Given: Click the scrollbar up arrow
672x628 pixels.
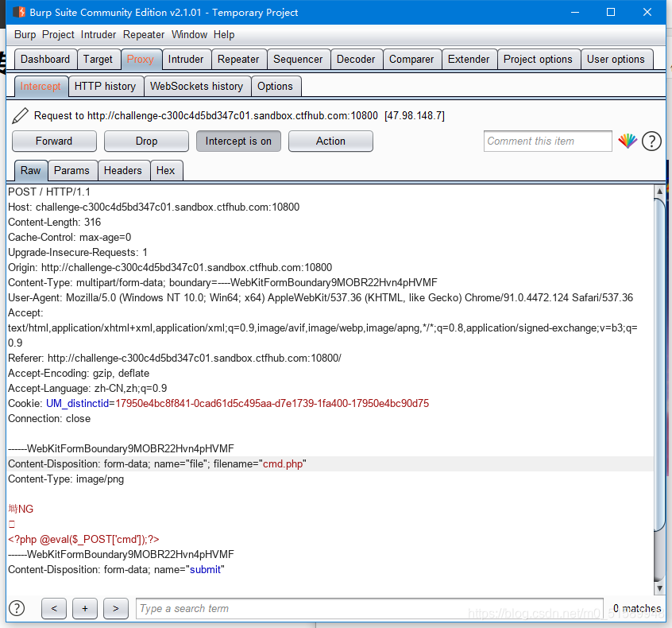Looking at the screenshot, I should pyautogui.click(x=659, y=192).
